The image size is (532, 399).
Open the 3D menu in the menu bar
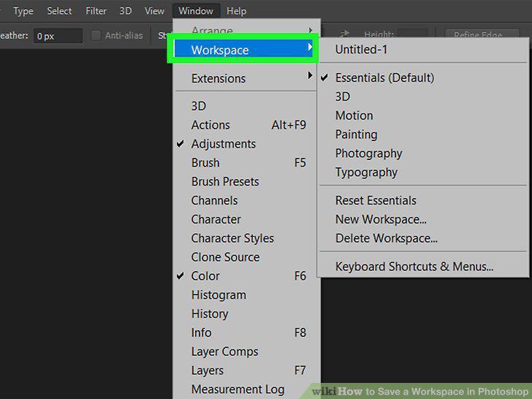(x=126, y=11)
